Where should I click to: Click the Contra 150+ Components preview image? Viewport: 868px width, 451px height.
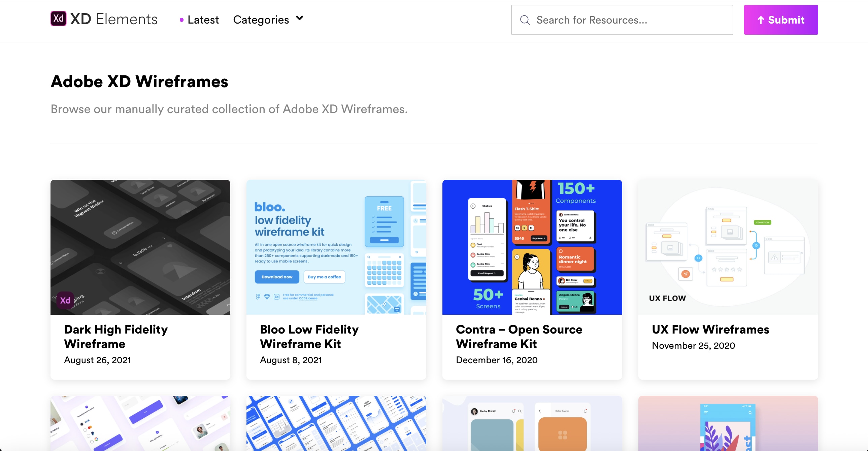532,247
